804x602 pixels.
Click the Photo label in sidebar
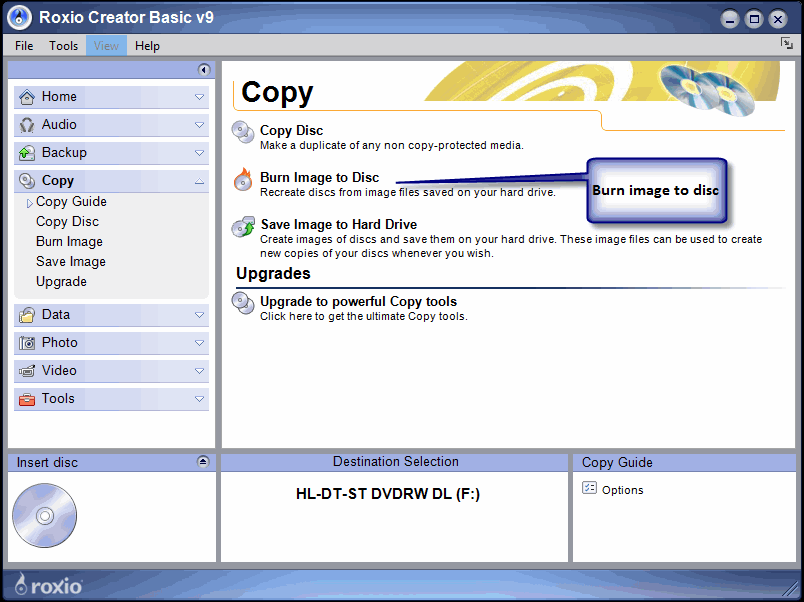59,343
